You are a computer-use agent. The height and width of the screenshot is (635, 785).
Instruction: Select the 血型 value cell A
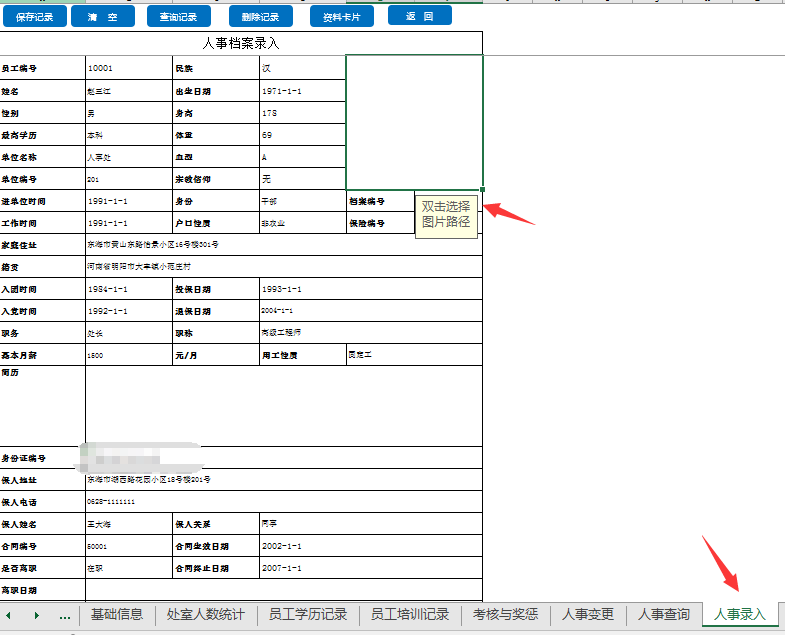[302, 157]
